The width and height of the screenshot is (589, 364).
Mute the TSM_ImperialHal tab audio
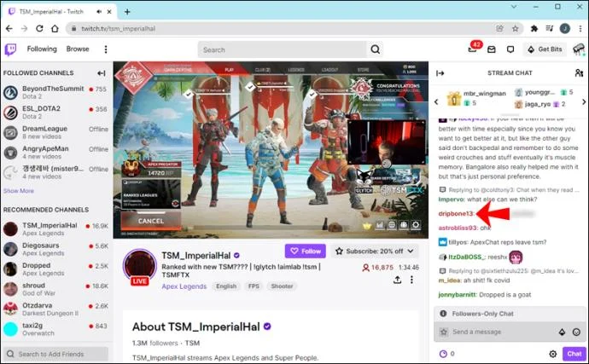[99, 12]
